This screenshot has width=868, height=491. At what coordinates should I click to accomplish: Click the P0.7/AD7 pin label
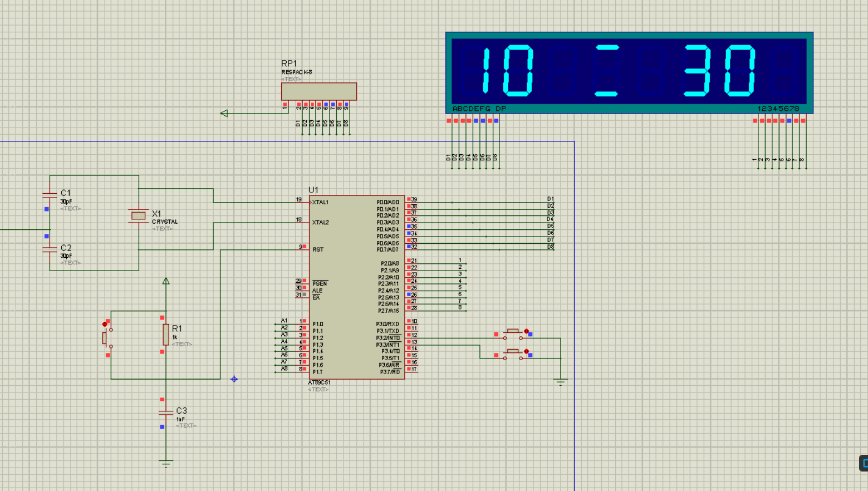388,250
